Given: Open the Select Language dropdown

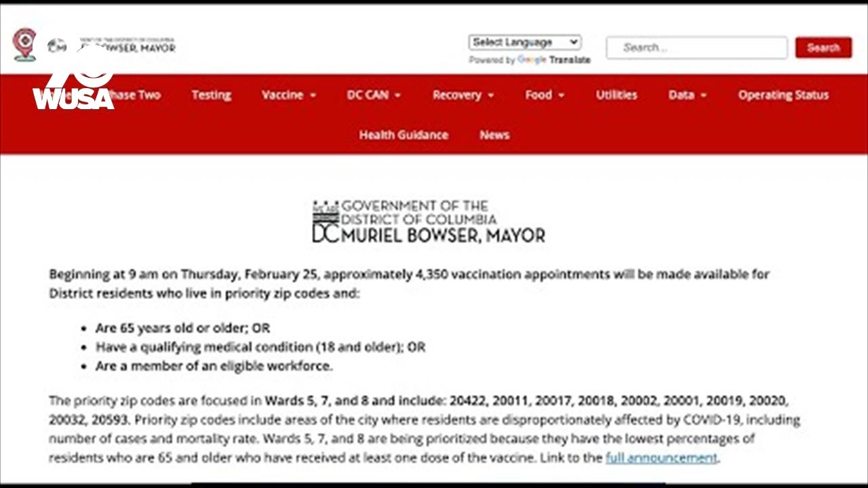Looking at the screenshot, I should [525, 42].
